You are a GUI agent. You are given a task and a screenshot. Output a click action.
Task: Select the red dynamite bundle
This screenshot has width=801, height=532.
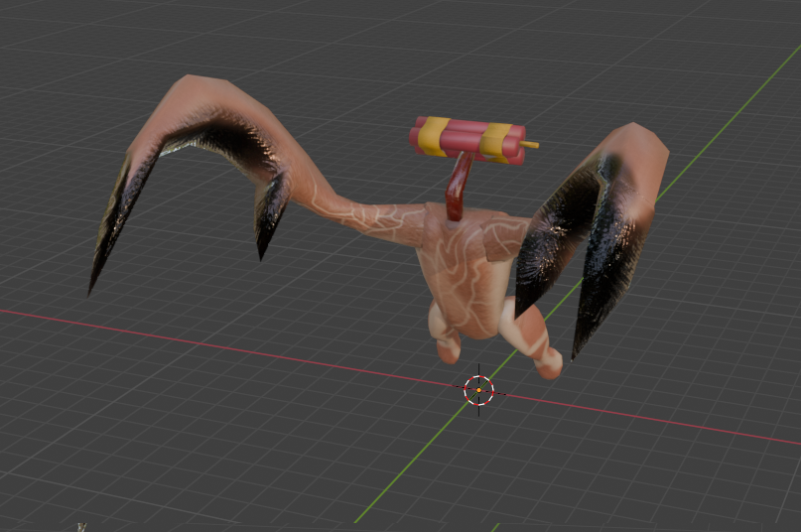465,141
